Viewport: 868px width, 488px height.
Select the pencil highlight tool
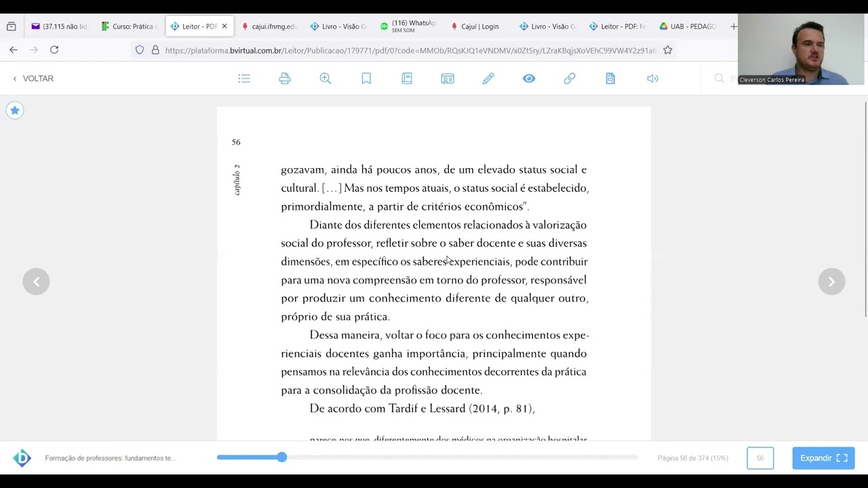(488, 79)
